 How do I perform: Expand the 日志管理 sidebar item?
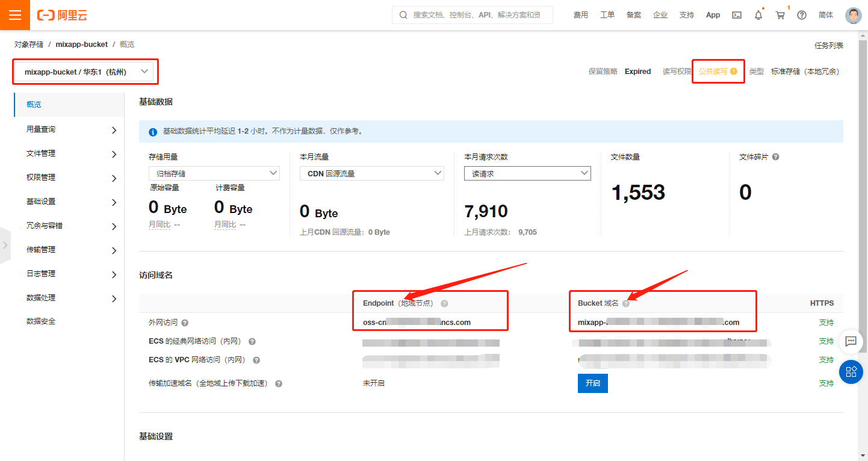point(69,274)
